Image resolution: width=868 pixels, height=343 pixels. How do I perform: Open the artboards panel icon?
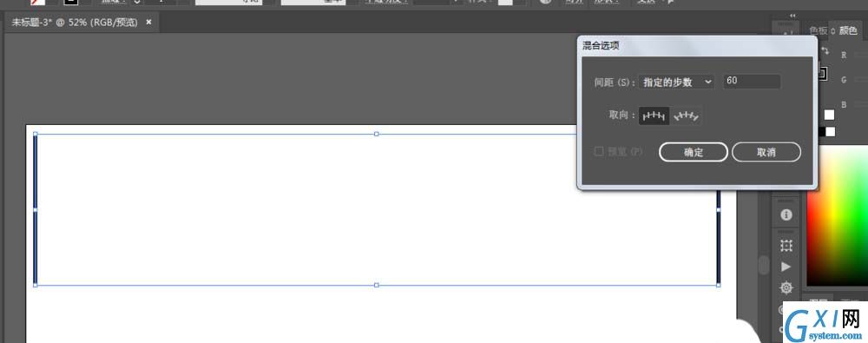786,246
